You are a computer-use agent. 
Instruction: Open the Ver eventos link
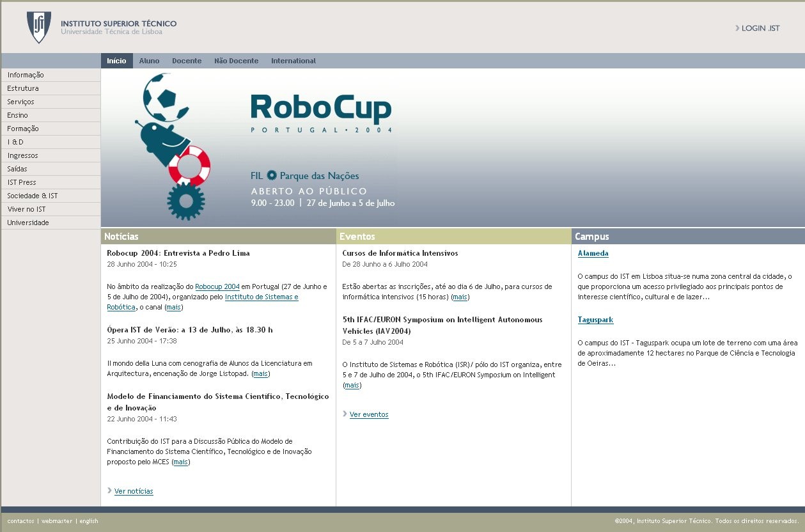[369, 414]
